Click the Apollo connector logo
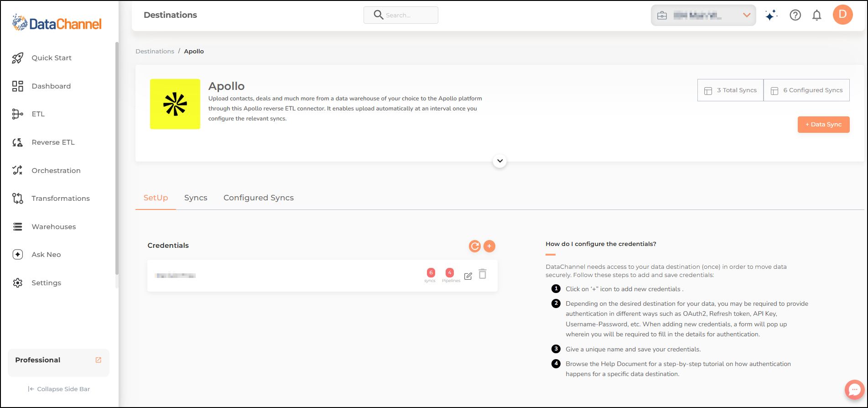The height and width of the screenshot is (408, 868). click(175, 104)
